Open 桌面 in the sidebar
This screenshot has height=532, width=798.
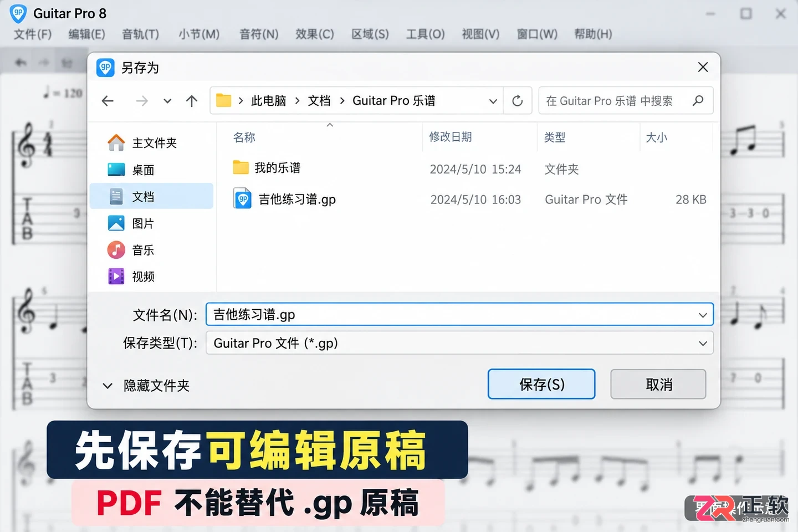click(x=151, y=170)
